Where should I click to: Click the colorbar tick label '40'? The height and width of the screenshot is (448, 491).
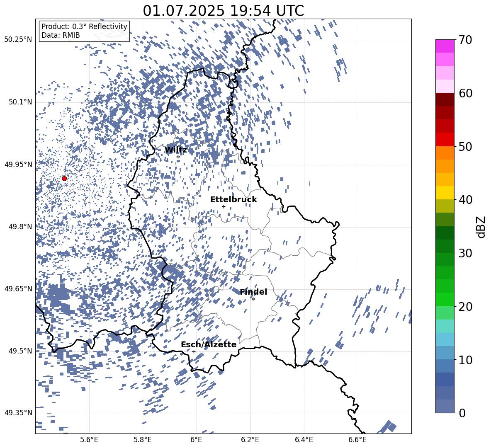466,200
